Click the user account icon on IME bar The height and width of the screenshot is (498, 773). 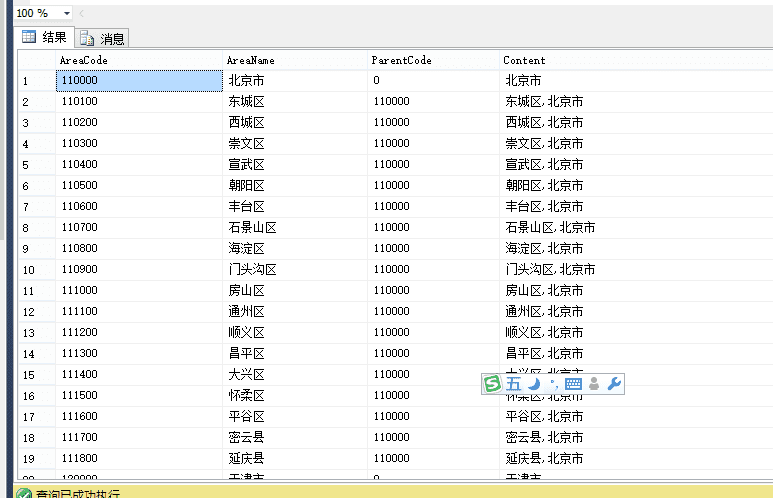(x=594, y=384)
